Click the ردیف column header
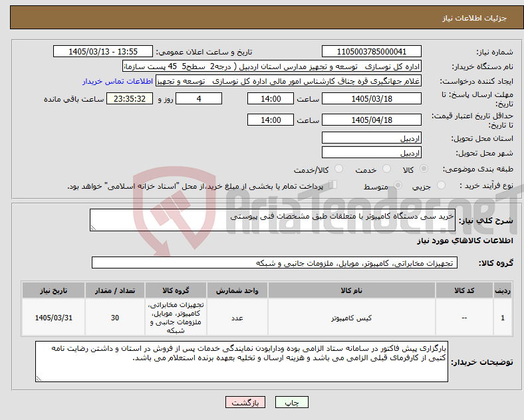The image size is (524, 420). 503,290
